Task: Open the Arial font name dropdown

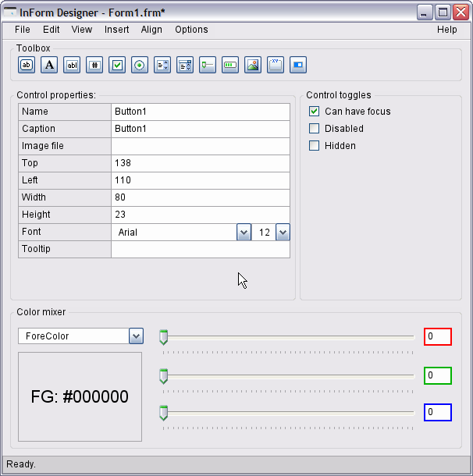Action: click(244, 233)
